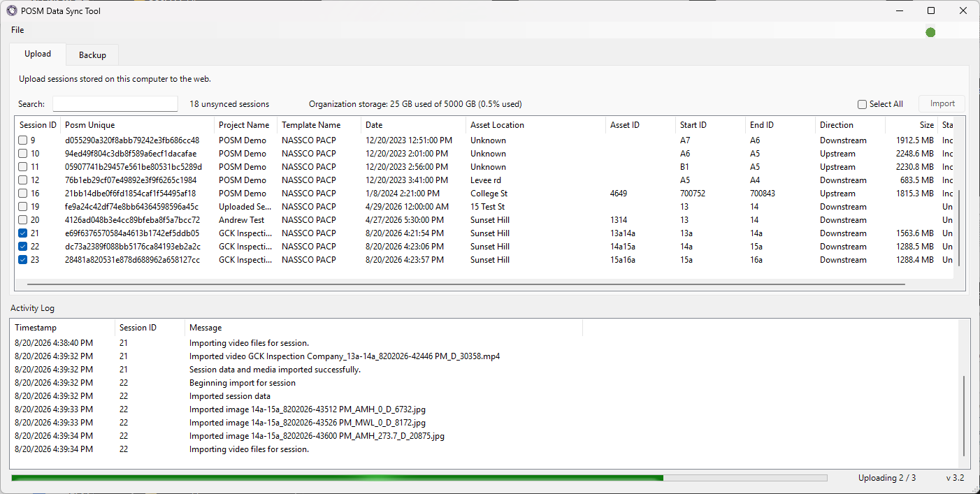Image resolution: width=980 pixels, height=494 pixels.
Task: Click the 'College St' asset location cell
Action: tap(489, 194)
